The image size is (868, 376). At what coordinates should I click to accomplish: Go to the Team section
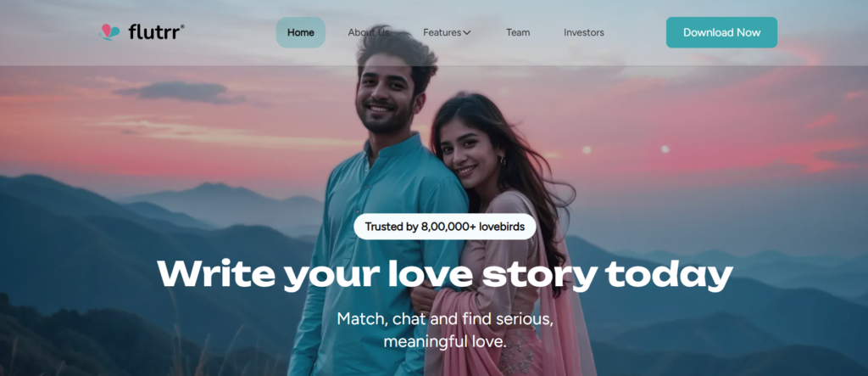(518, 32)
